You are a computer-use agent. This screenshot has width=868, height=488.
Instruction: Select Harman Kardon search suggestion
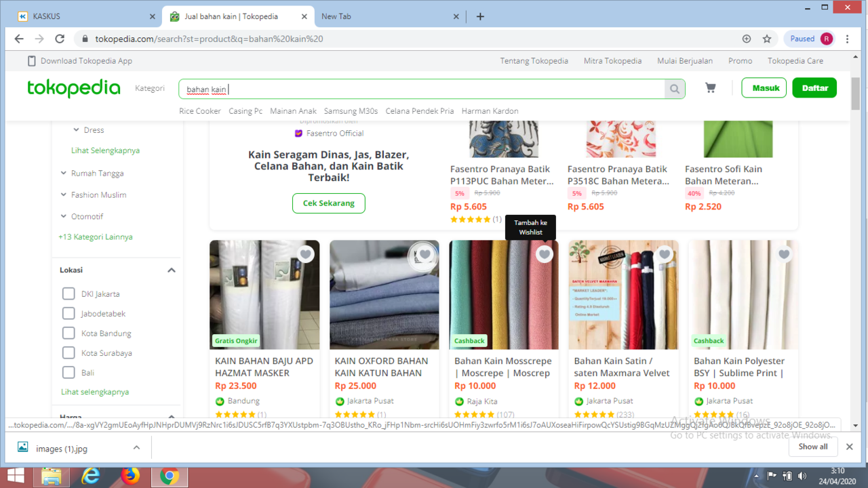tap(490, 110)
